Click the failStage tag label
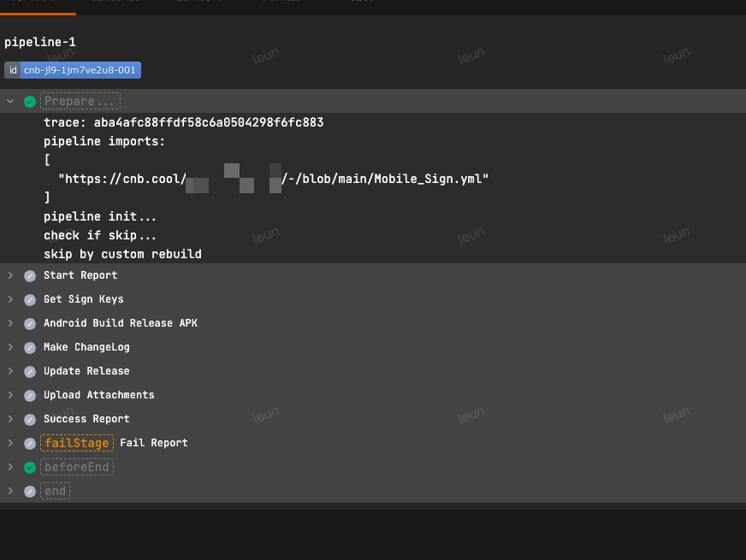Viewport: 746px width, 560px height. (x=77, y=443)
